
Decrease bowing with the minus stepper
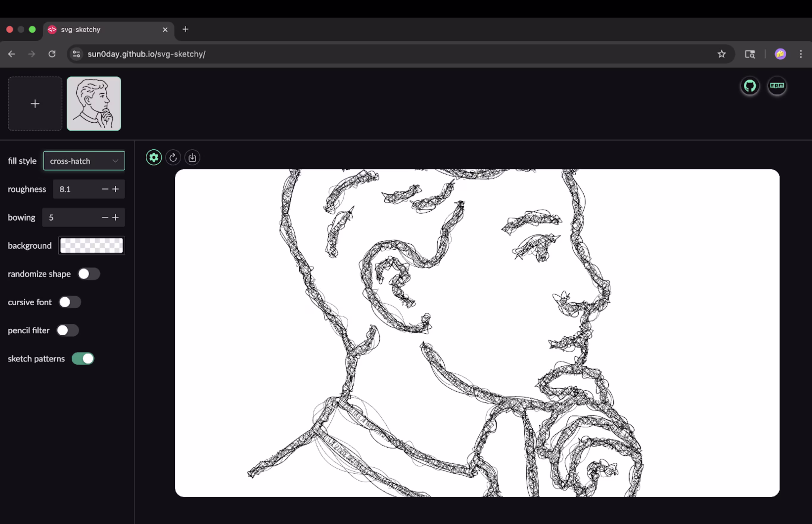pyautogui.click(x=105, y=217)
